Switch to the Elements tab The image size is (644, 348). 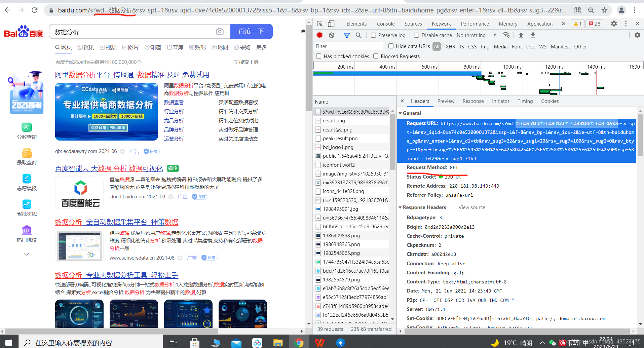tap(356, 24)
